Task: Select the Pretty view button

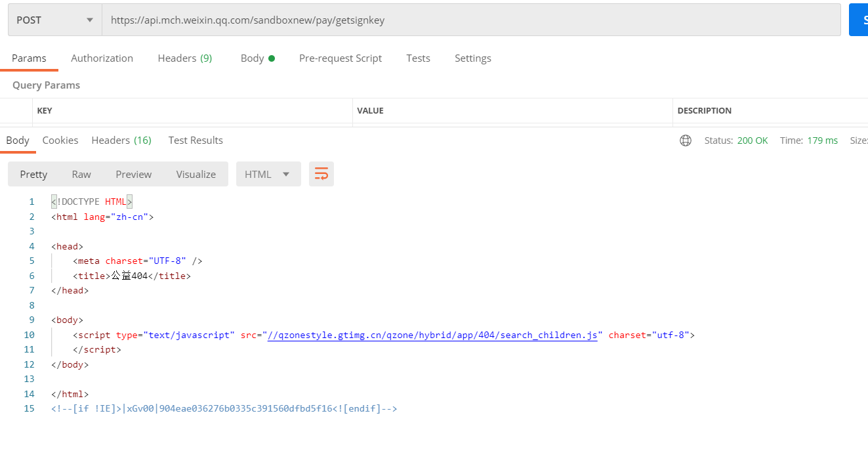Action: pos(33,174)
